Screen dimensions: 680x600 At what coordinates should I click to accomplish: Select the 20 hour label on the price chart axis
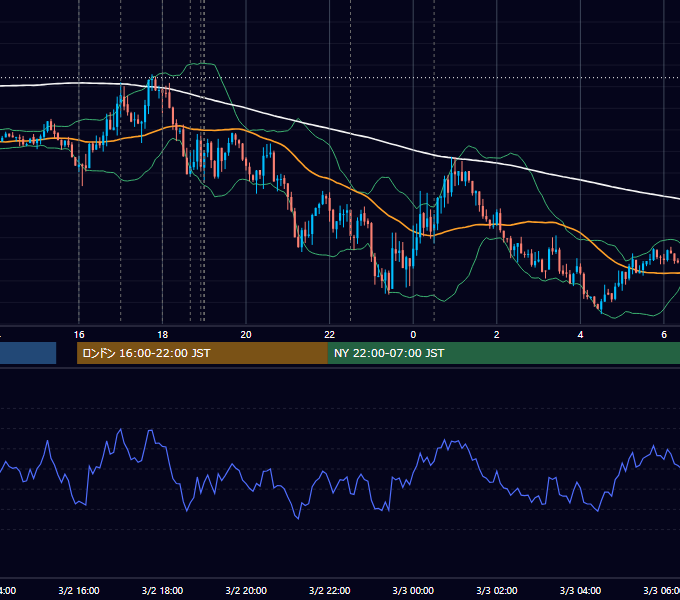point(246,335)
